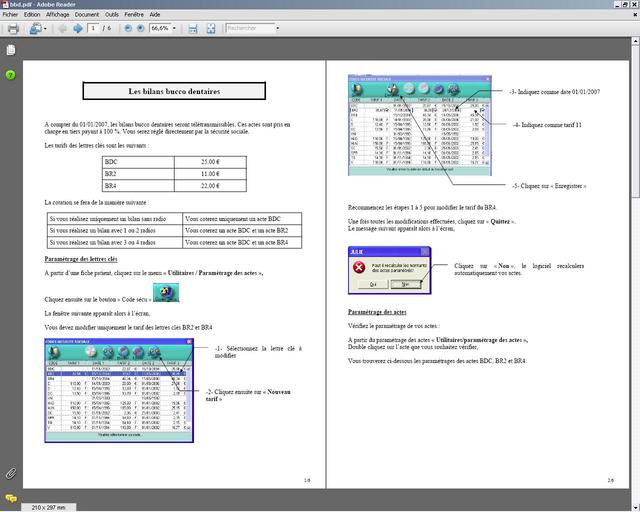Click the 'BR2' table cell
Image resolution: width=640 pixels, height=512 pixels.
(x=138, y=174)
